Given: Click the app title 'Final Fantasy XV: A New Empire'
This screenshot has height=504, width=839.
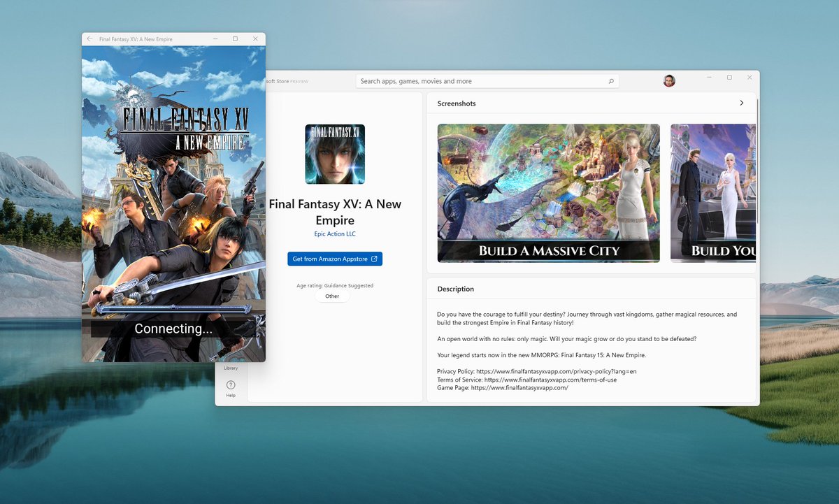Looking at the screenshot, I should tap(335, 213).
